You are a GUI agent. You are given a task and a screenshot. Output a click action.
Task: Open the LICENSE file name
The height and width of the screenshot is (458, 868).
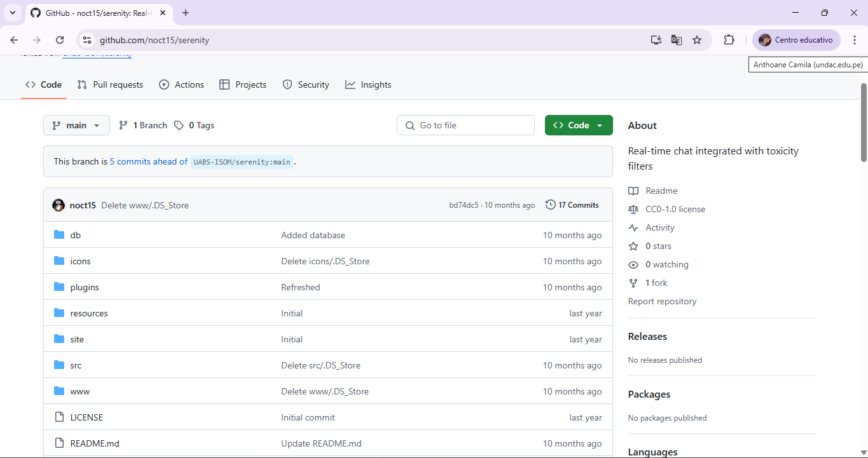pos(86,417)
